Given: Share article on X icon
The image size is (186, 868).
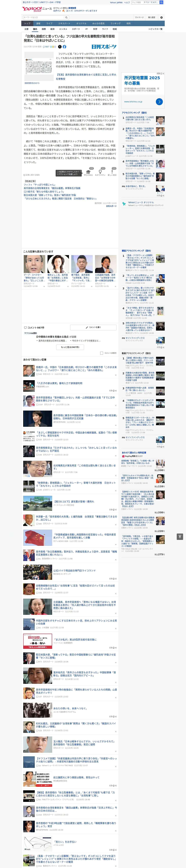Looking at the screenshot, I should coord(60,47).
